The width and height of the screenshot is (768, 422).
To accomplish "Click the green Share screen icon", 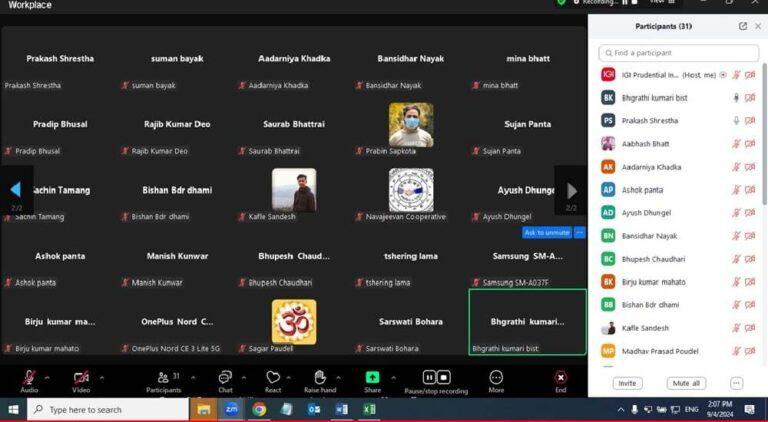I will click(x=372, y=377).
